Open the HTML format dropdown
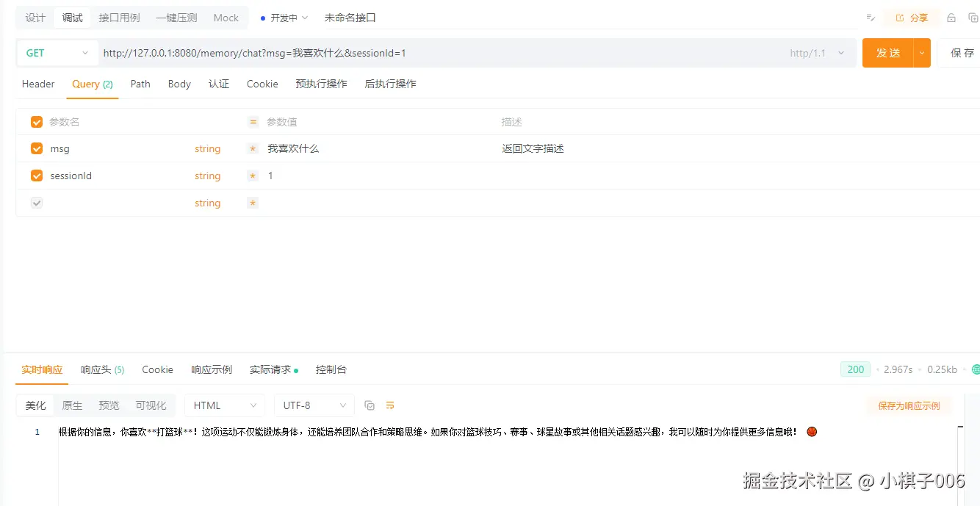Screen dimensions: 980x506 (x=225, y=405)
